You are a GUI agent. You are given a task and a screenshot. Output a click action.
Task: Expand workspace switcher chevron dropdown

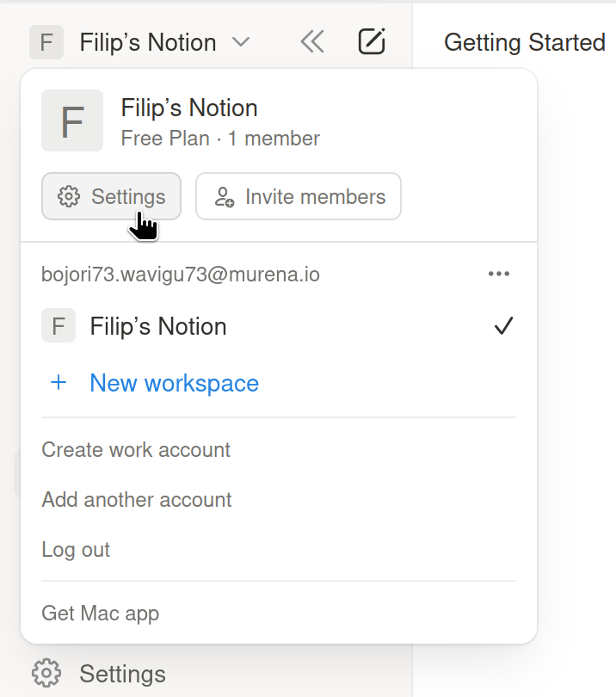click(242, 41)
